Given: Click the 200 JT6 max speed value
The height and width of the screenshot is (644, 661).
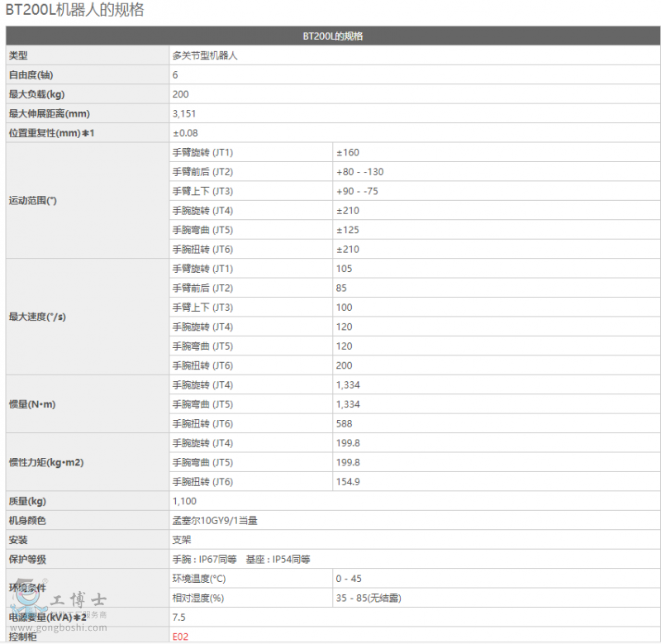Looking at the screenshot, I should [x=344, y=365].
